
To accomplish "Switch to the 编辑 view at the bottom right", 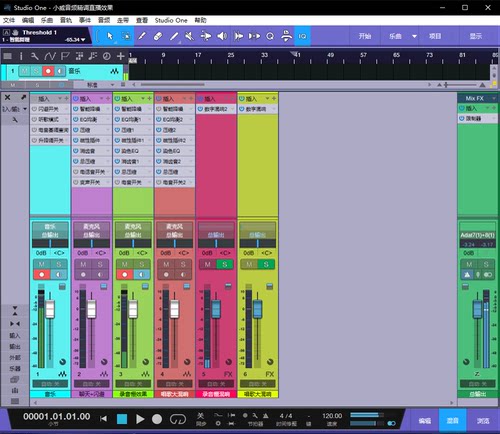I will (x=425, y=421).
